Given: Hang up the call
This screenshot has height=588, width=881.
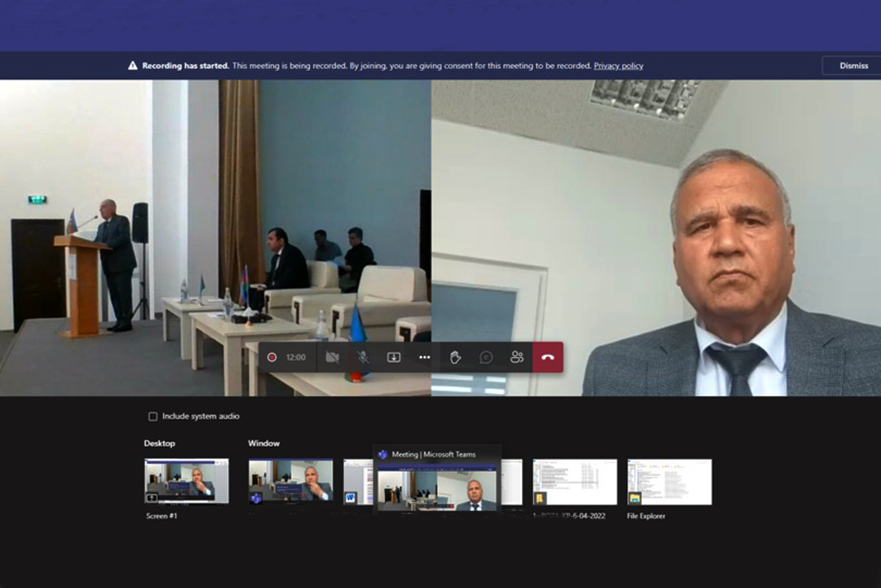Looking at the screenshot, I should (x=547, y=357).
